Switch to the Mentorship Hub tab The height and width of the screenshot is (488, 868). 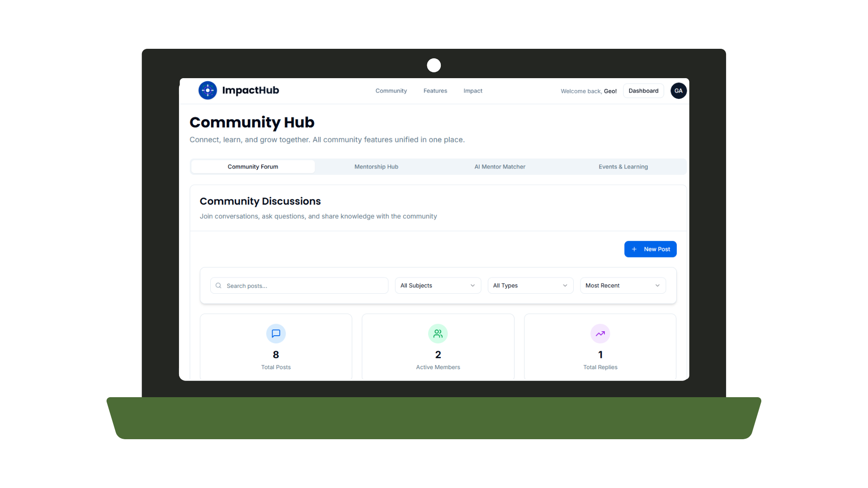pyautogui.click(x=376, y=167)
